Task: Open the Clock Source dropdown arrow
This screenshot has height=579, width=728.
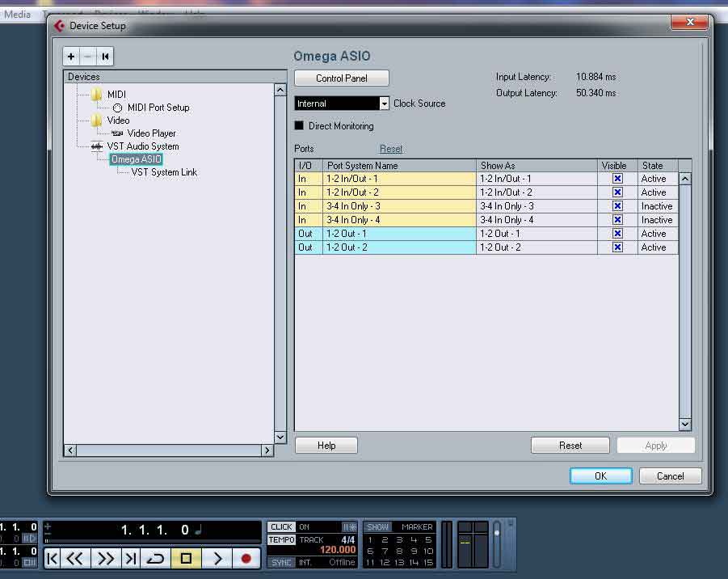Action: tap(384, 104)
